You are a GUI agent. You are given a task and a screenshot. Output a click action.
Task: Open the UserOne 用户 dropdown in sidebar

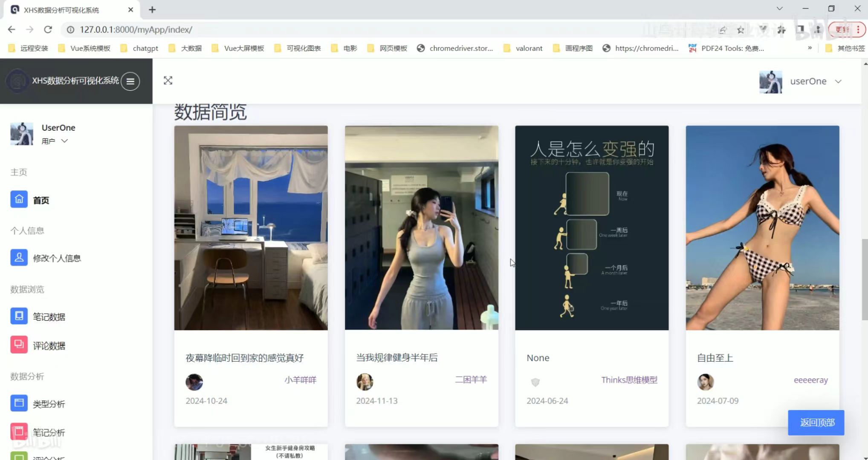coord(64,141)
